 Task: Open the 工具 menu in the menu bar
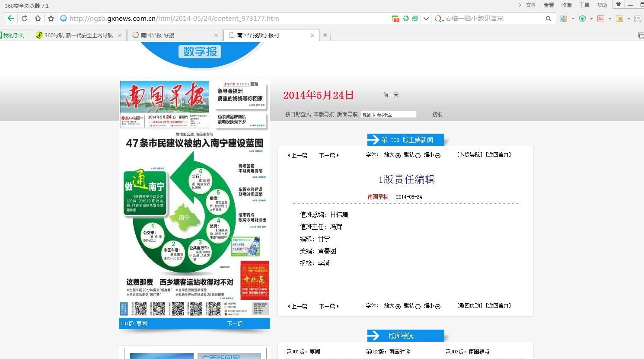pos(584,5)
